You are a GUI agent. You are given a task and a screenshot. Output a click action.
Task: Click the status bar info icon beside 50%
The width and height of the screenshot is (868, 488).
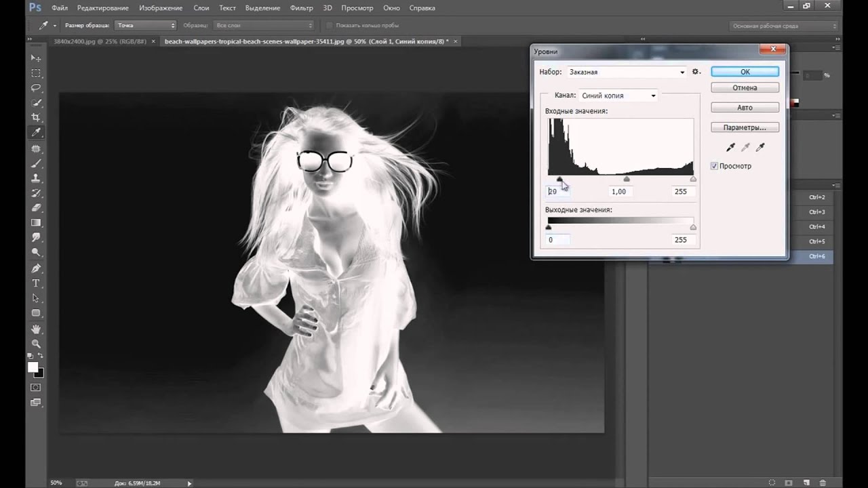(x=82, y=483)
